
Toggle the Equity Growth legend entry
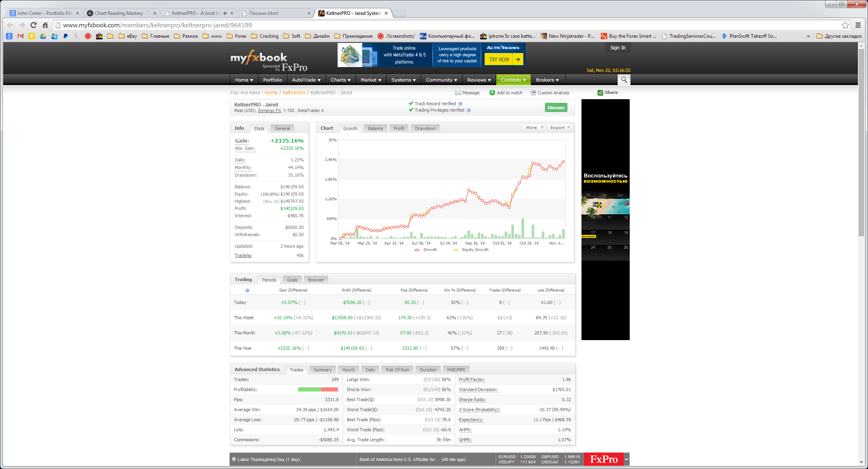coord(471,250)
